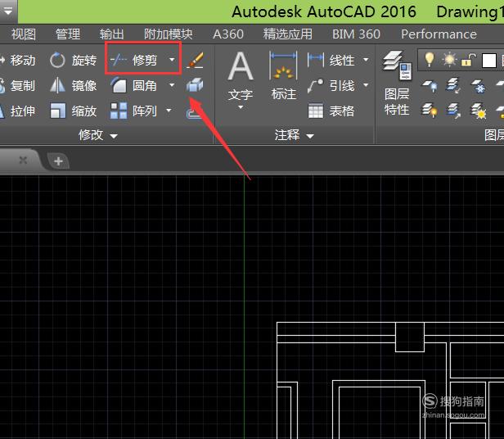The height and width of the screenshot is (439, 504).
Task: Open the 圆角 dropdown arrow
Action: pos(172,85)
